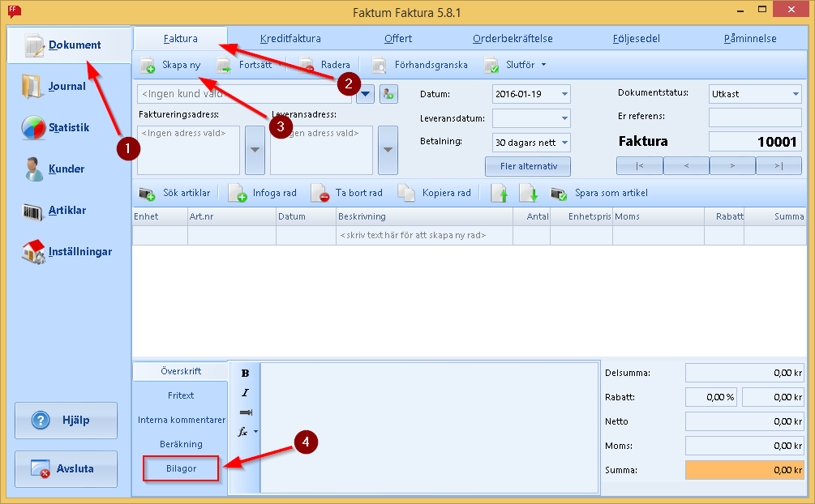Toggle bold text formatting
815x504 pixels.
click(x=246, y=374)
